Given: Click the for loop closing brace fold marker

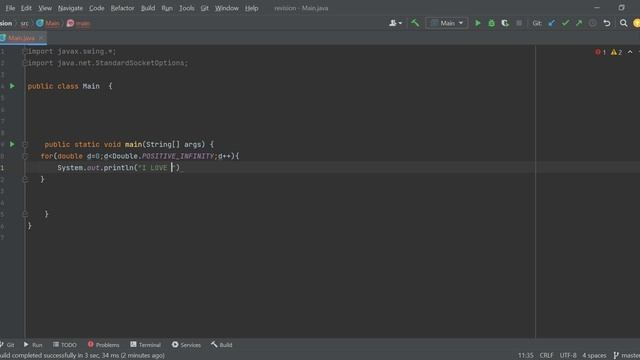Looking at the screenshot, I should (x=24, y=179).
